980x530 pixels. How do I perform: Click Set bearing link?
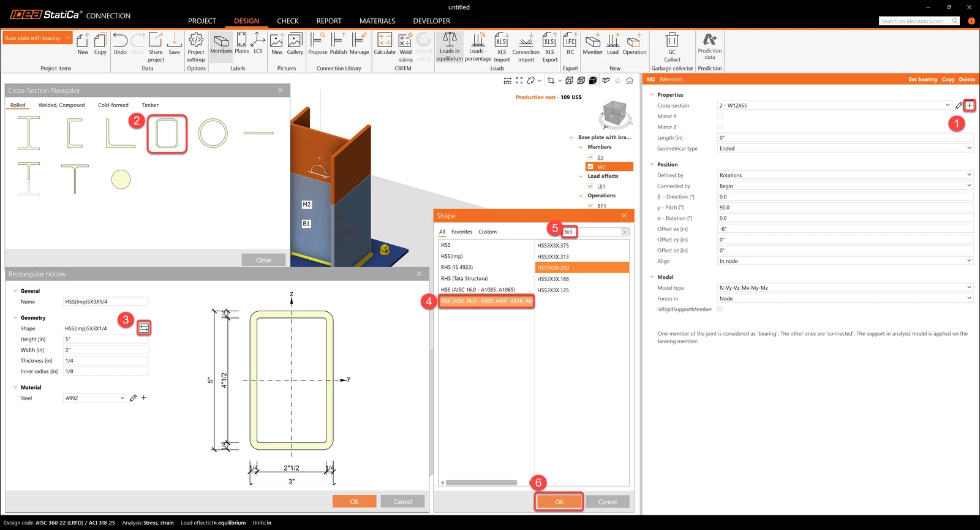tap(922, 80)
